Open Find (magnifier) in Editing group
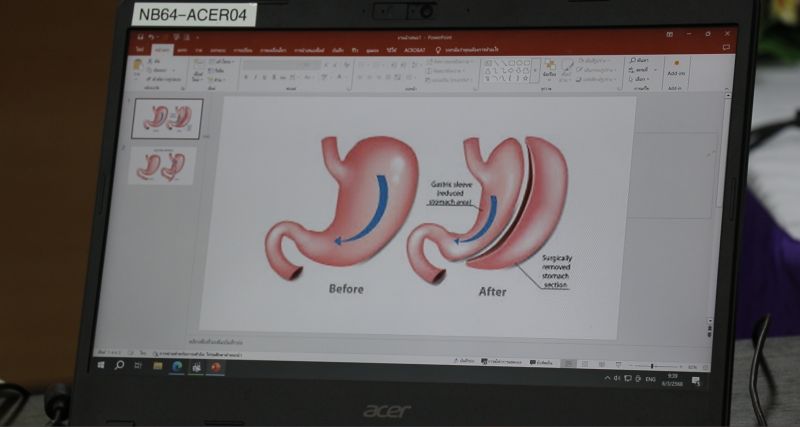 coord(639,60)
